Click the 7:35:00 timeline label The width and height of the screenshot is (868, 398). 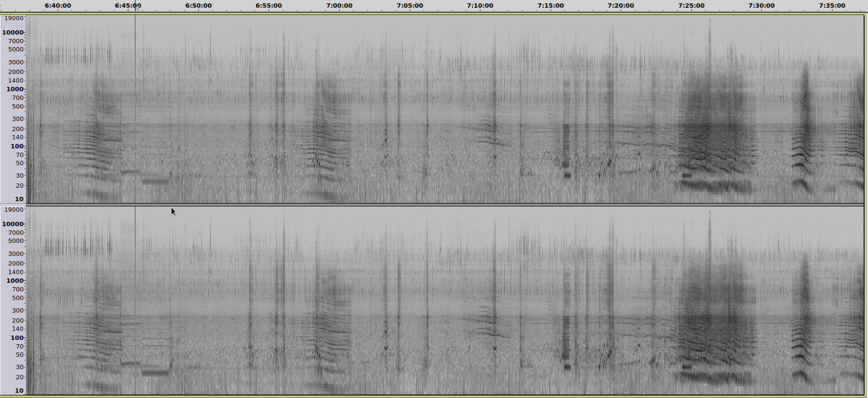pos(832,6)
